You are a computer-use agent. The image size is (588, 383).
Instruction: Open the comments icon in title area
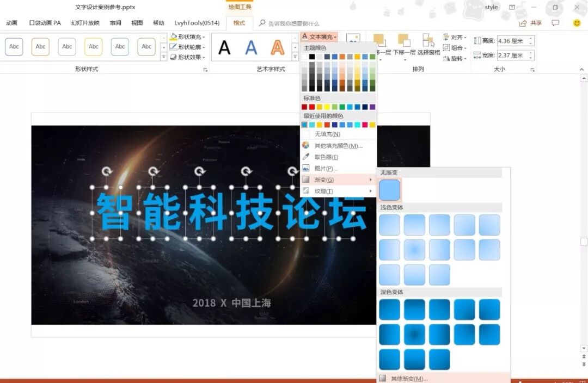(555, 23)
